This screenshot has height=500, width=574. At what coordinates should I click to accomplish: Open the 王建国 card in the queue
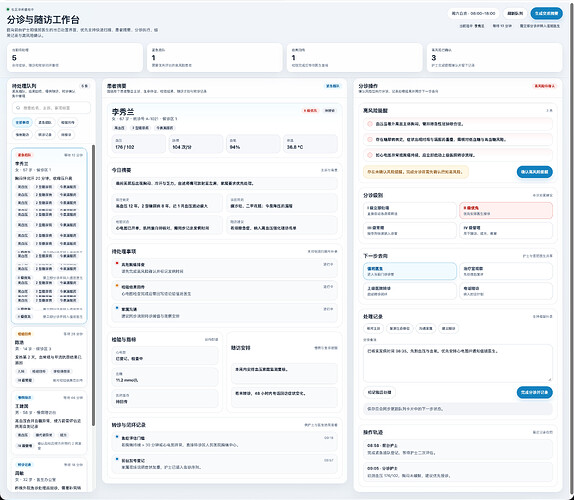coord(49,422)
